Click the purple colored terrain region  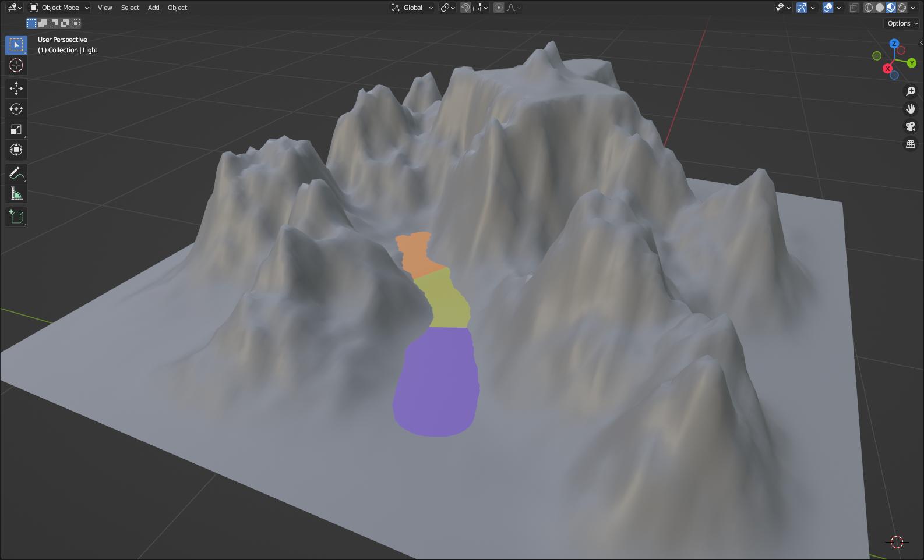(436, 381)
